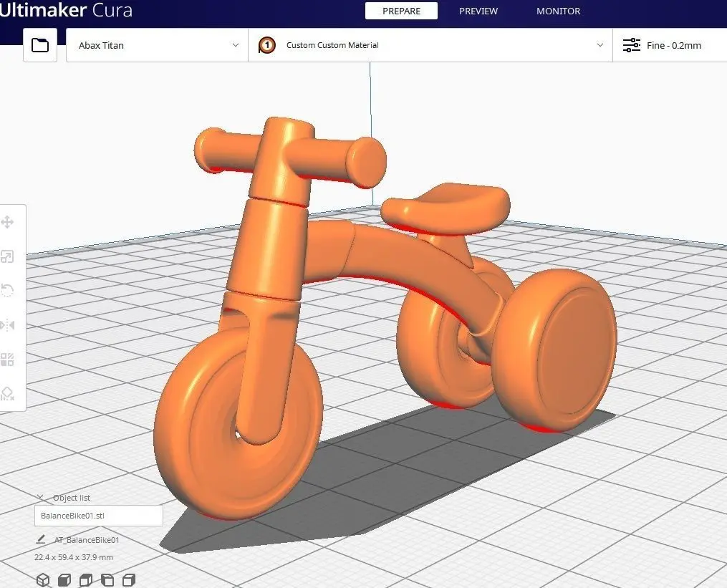Switch to right side view cube icon
The height and width of the screenshot is (588, 727).
tap(128, 579)
